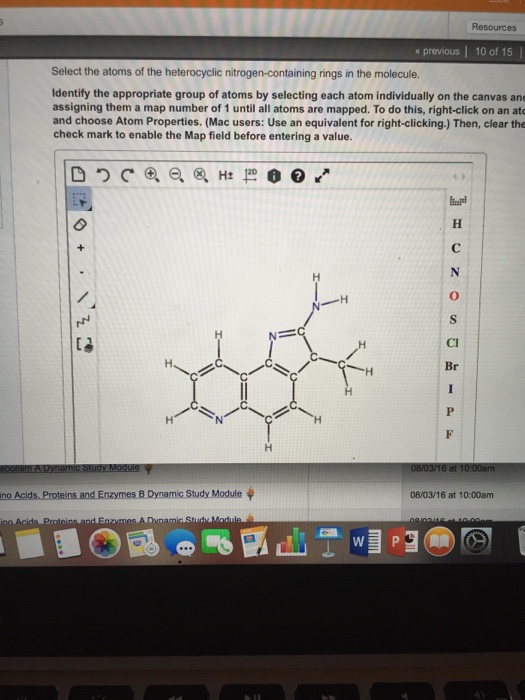Open PowerPoint from the dock
Viewport: 525px width, 700px height.
tap(402, 542)
